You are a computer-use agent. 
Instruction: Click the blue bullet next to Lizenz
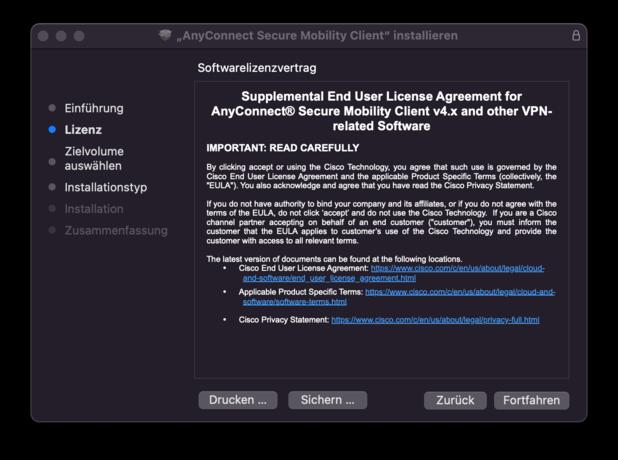coord(52,130)
